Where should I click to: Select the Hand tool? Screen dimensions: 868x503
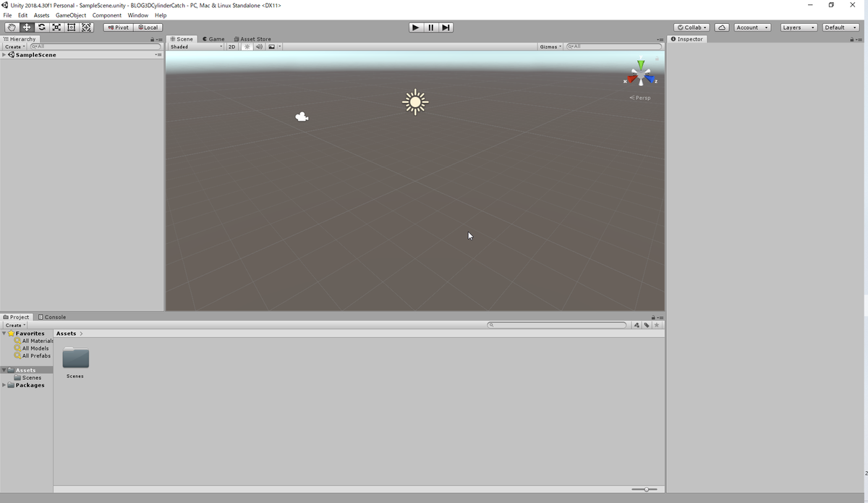click(12, 28)
